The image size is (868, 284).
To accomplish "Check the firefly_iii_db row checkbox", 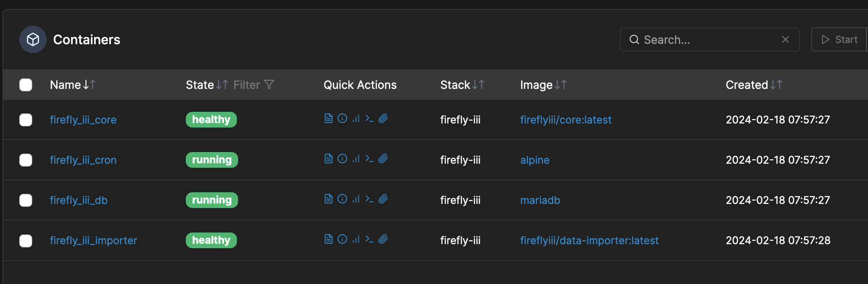I will 26,200.
